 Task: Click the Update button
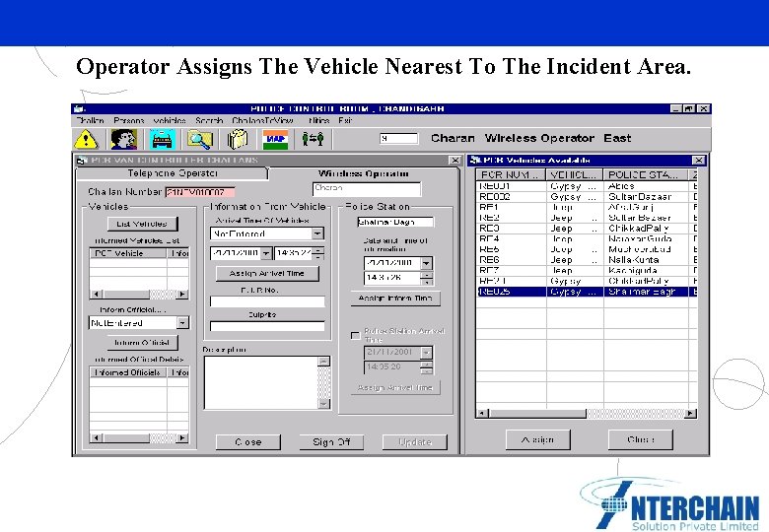tap(415, 442)
